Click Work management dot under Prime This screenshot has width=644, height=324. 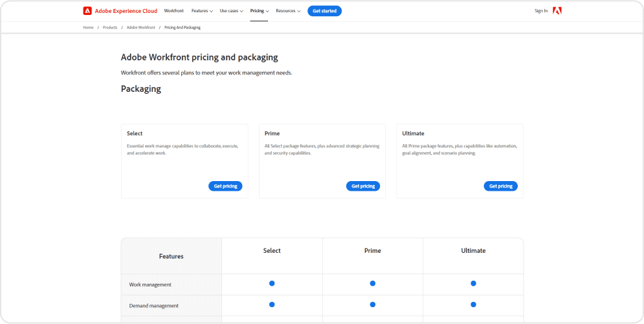click(x=373, y=283)
